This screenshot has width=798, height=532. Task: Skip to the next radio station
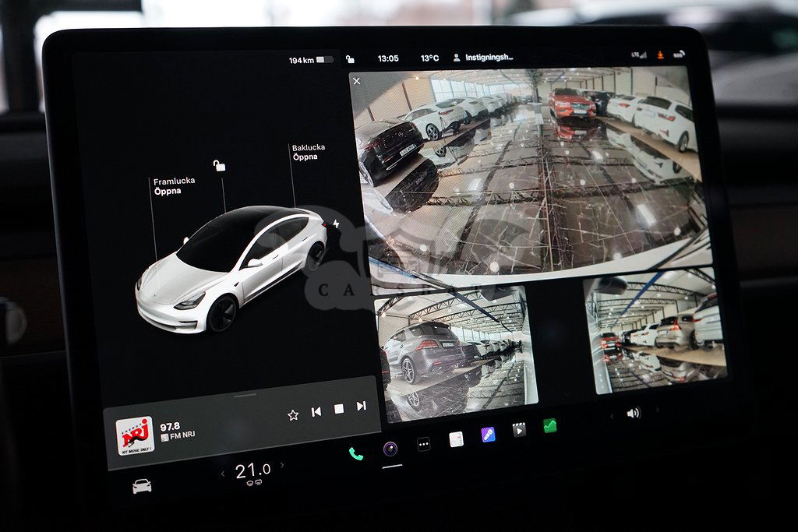click(x=361, y=406)
